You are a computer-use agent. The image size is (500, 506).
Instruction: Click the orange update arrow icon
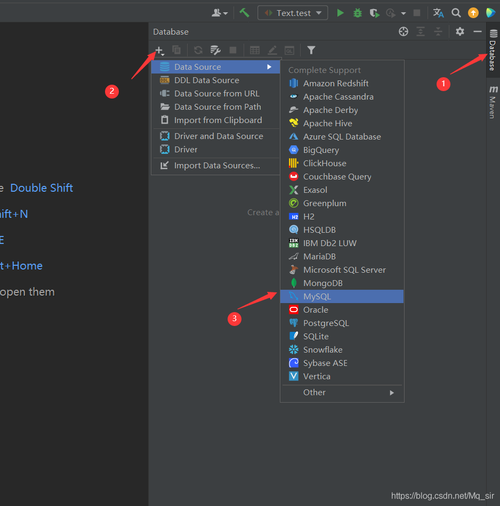pos(473,13)
